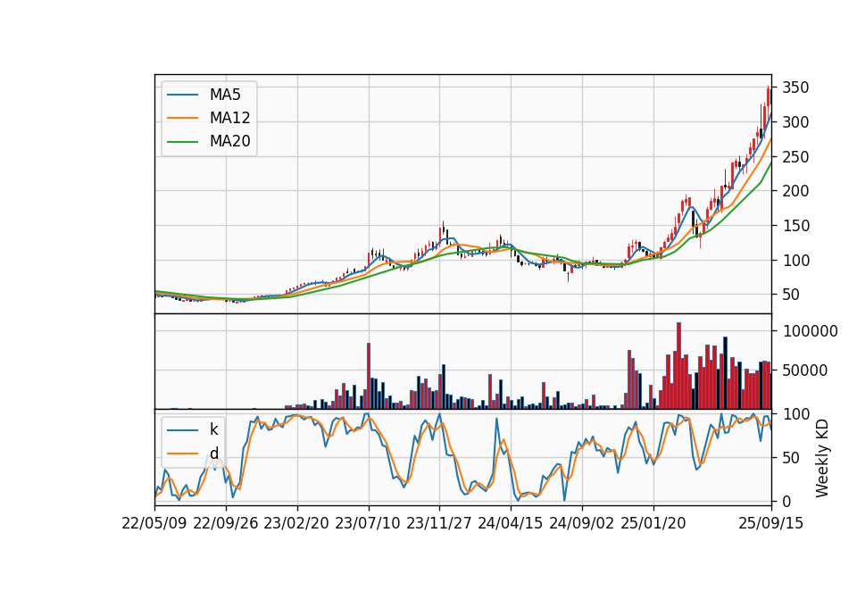Click the 25/09/15 date tick label
The image size is (857, 616).
771,523
